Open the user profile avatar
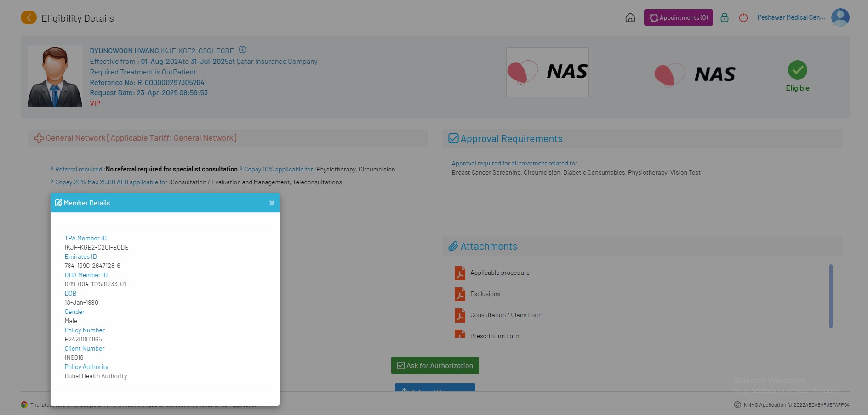868x415 pixels. [x=840, y=18]
